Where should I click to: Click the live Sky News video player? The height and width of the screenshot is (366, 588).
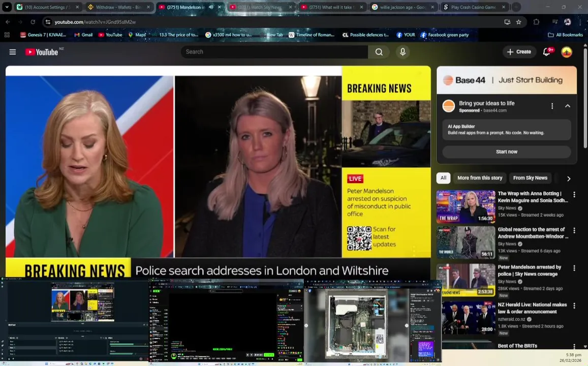point(218,171)
